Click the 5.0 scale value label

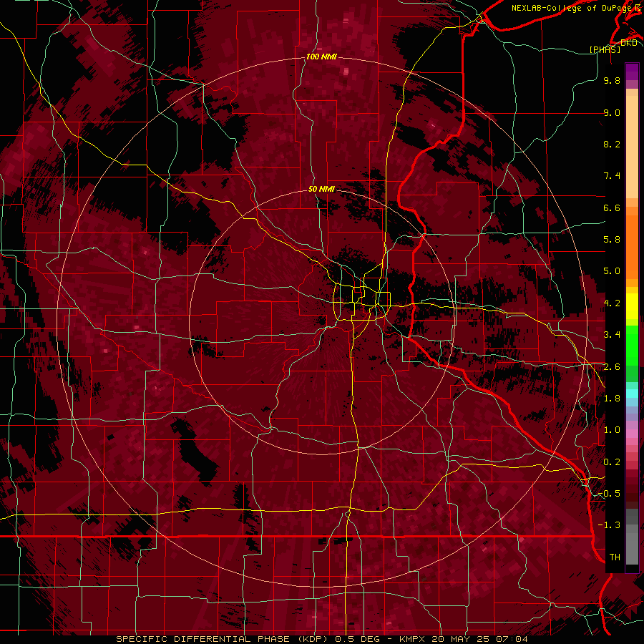(x=612, y=271)
